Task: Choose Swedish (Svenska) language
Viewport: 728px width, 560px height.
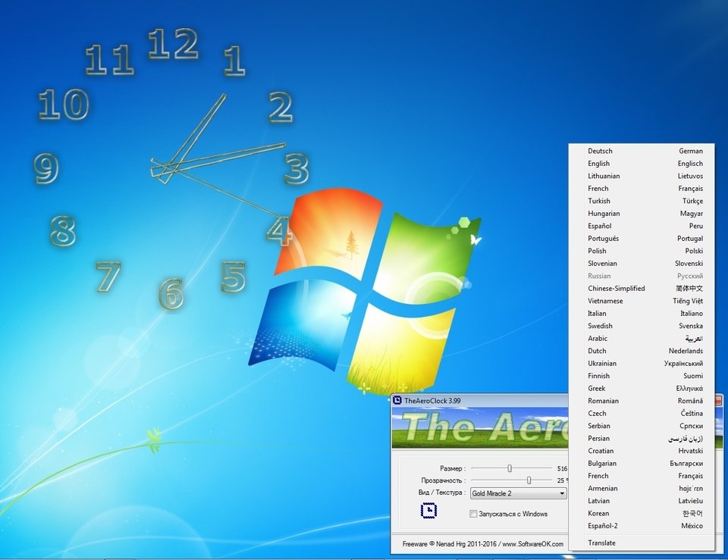Action: (x=642, y=326)
